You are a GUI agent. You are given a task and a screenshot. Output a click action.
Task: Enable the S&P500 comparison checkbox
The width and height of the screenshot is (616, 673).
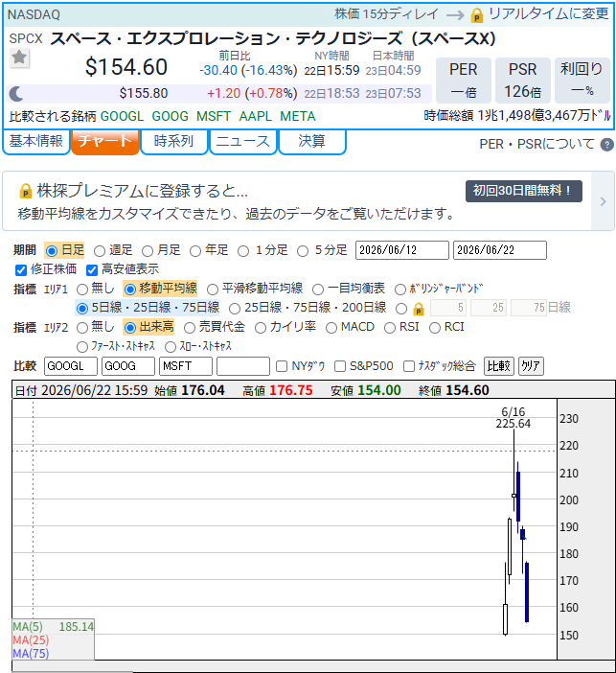tap(340, 366)
